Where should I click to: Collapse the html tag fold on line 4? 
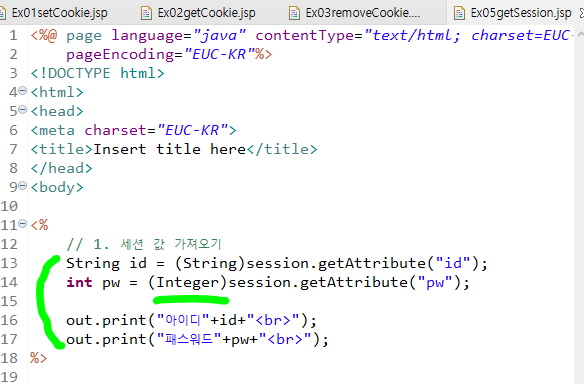pyautogui.click(x=23, y=91)
